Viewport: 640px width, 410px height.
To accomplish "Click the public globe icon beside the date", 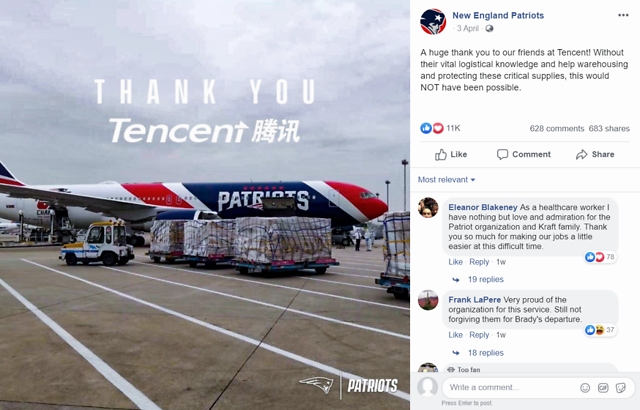I will coord(489,29).
